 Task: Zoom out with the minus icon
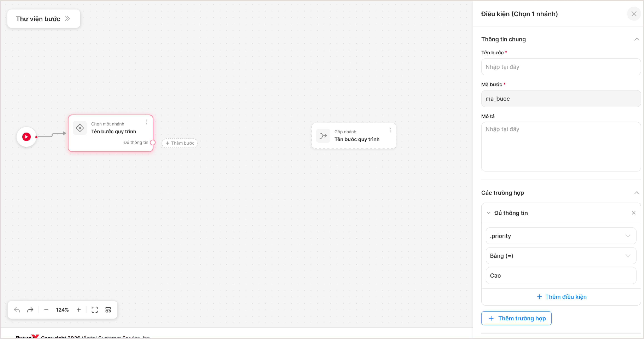coord(46,310)
